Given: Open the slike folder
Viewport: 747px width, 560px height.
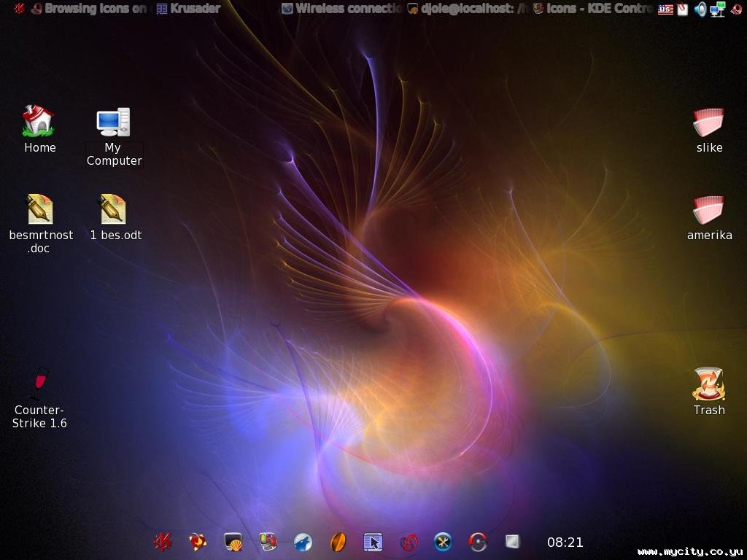Looking at the screenshot, I should pyautogui.click(x=708, y=122).
